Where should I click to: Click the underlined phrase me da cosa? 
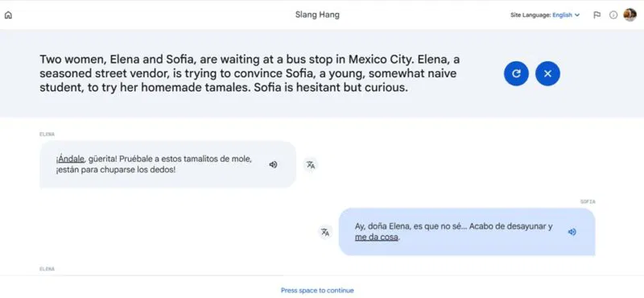(377, 238)
